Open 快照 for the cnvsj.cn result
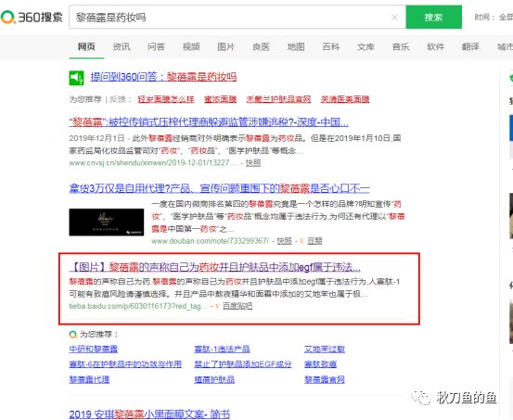The image size is (513, 420). coord(253,163)
